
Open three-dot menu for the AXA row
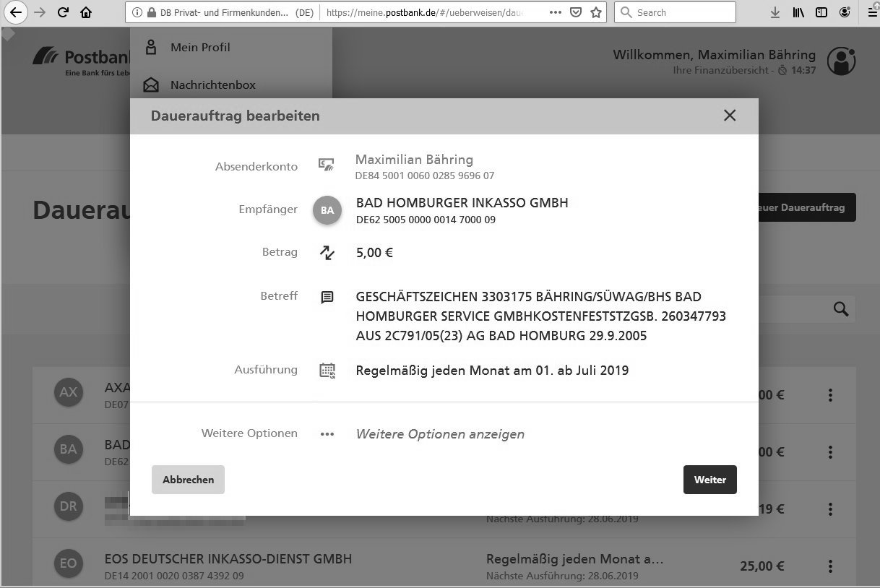pyautogui.click(x=831, y=395)
